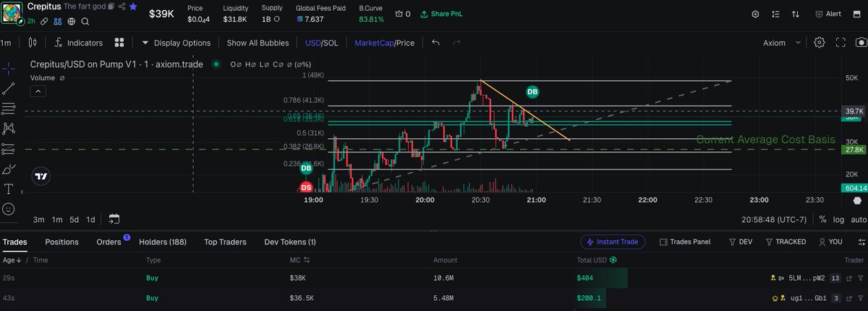Toggle the TRACKED trades filter
This screenshot has height=311, width=868.
[785, 242]
